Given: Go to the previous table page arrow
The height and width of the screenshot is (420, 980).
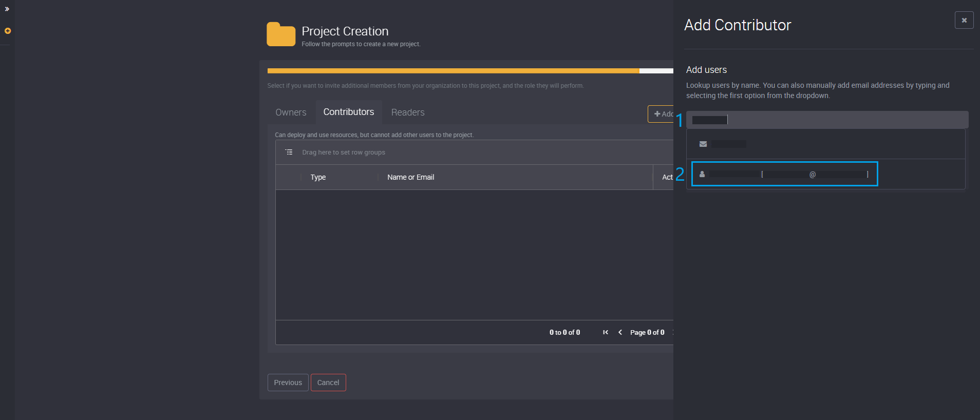Looking at the screenshot, I should [x=620, y=332].
